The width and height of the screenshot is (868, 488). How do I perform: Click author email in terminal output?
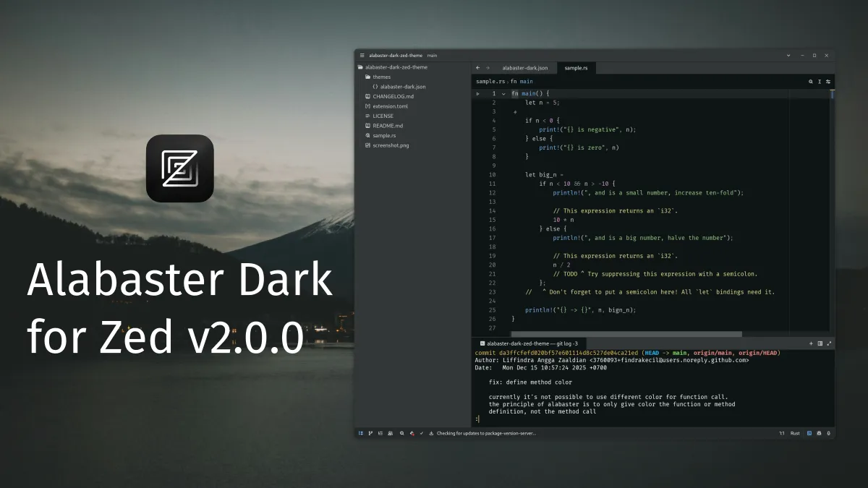[x=668, y=360]
